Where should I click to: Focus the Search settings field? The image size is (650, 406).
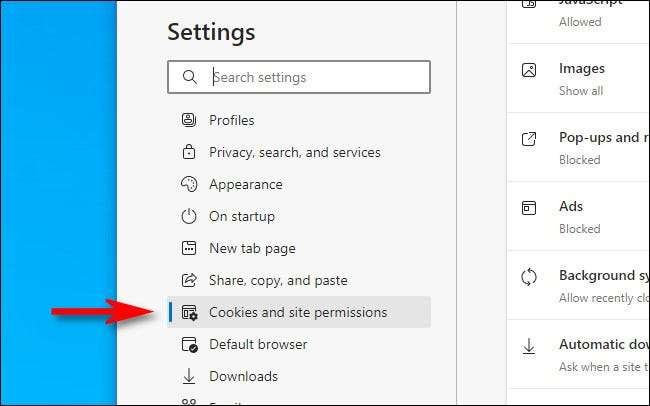pos(318,77)
